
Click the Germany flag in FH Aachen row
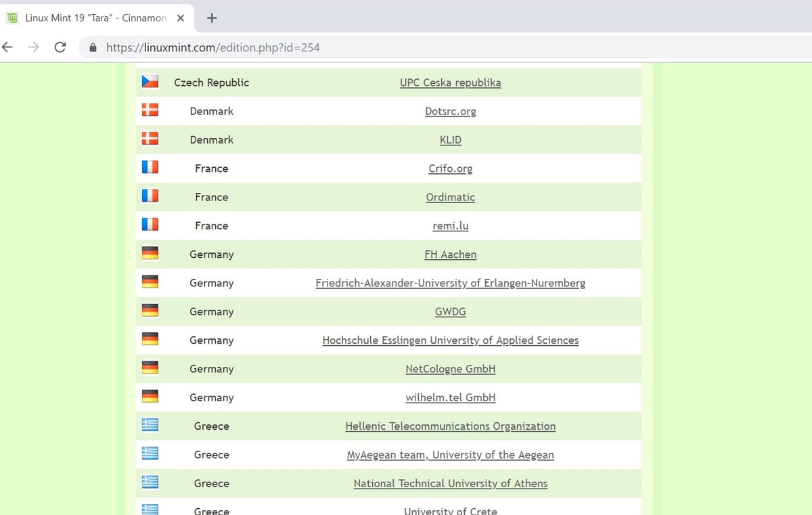(x=150, y=254)
